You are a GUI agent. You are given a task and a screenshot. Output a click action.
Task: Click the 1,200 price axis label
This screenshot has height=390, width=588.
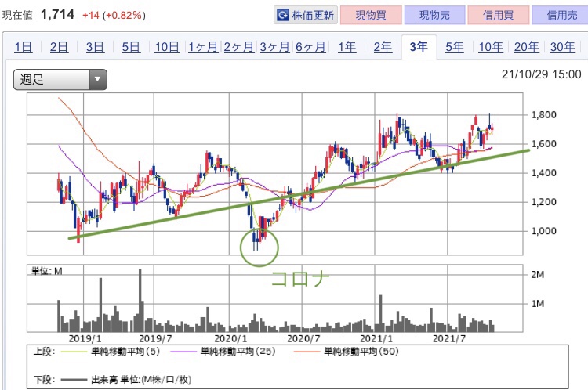tap(544, 202)
